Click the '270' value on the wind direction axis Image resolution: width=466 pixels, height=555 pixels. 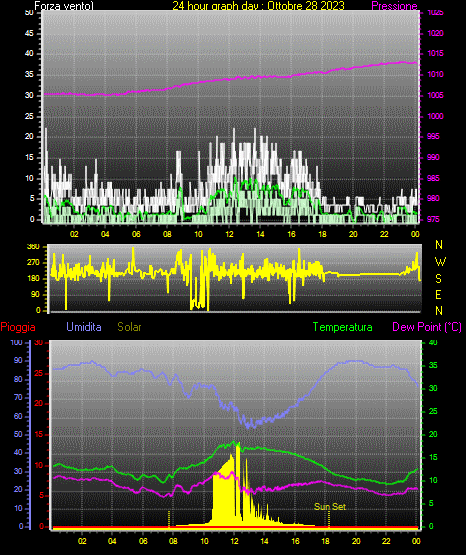[x=34, y=263]
